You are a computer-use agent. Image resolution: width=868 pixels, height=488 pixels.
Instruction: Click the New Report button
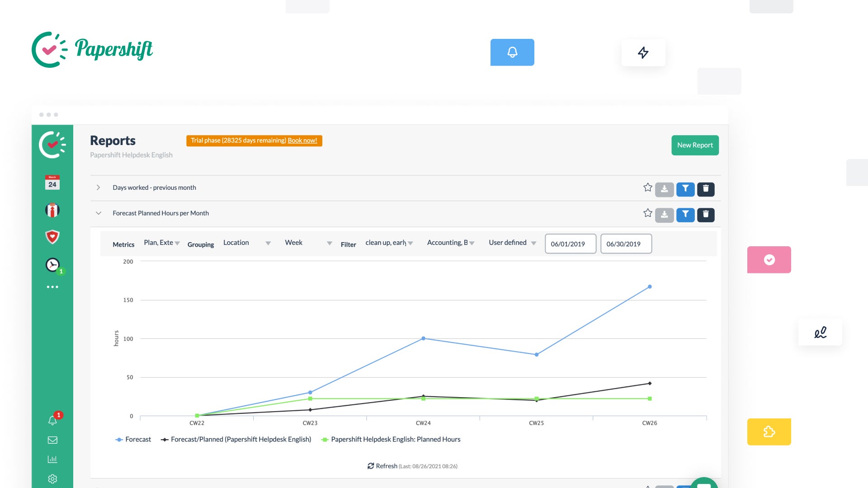coord(695,145)
